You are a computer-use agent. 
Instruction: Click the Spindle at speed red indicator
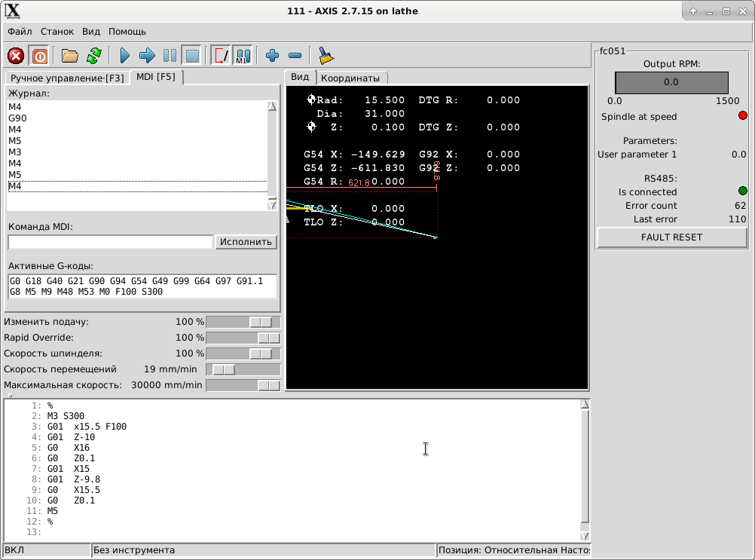click(742, 115)
